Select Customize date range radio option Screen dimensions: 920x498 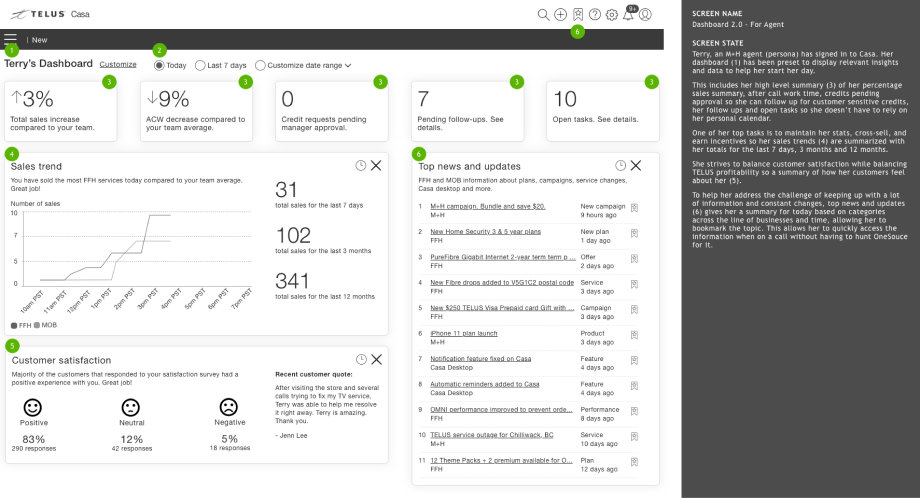[260, 65]
